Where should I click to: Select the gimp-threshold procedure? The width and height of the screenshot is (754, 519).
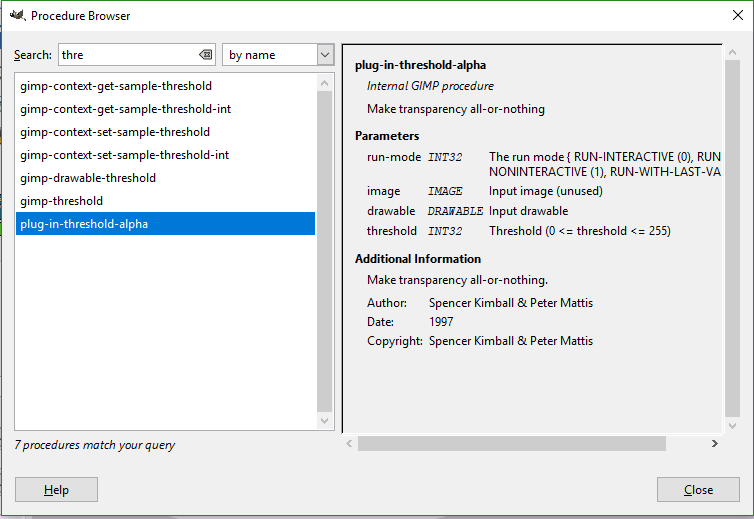point(61,201)
